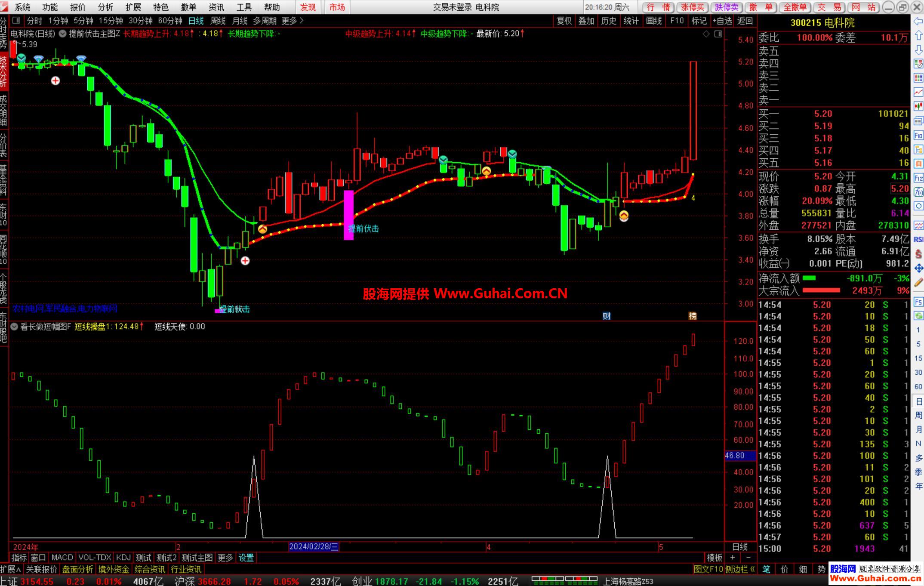Switch to 5分钟 period
This screenshot has width=924, height=586.
(x=83, y=21)
